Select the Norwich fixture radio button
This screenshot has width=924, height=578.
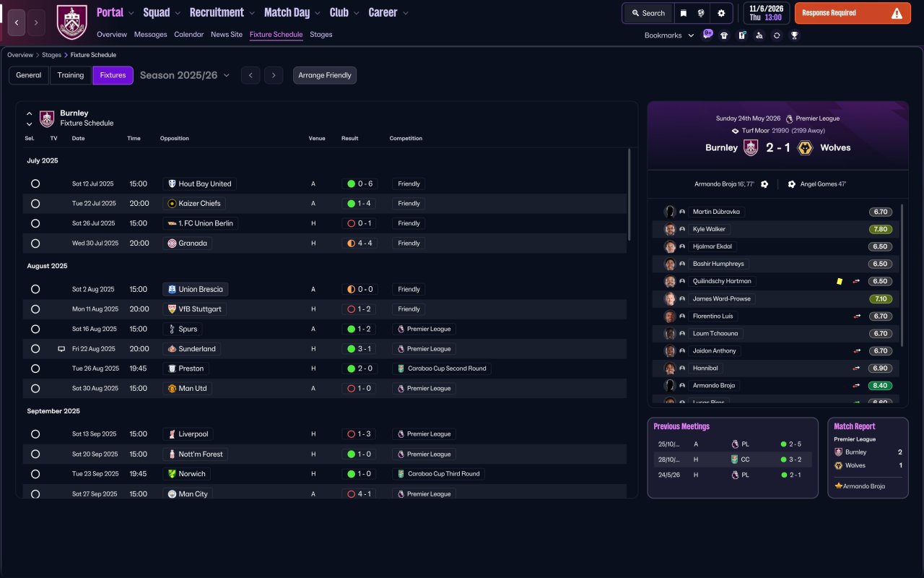tap(35, 474)
